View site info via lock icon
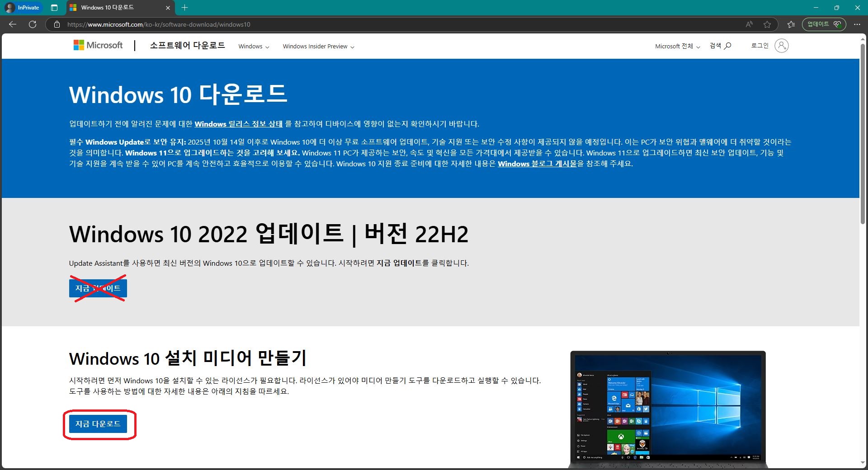The image size is (868, 470). coord(57,24)
